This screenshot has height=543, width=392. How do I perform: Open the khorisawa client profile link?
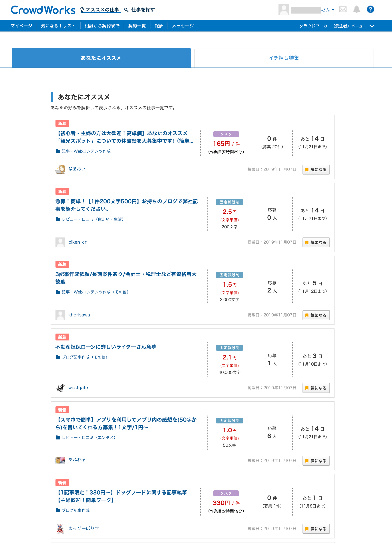(x=79, y=315)
